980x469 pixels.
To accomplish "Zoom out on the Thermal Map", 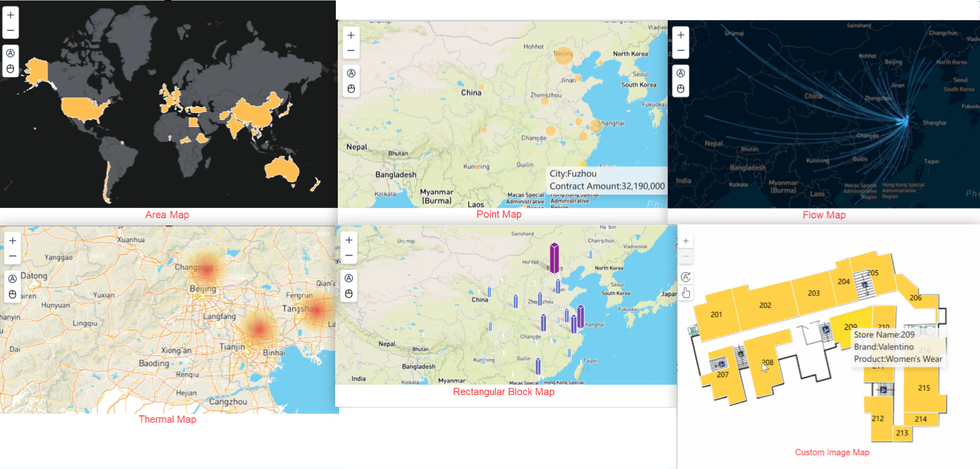I will (12, 256).
